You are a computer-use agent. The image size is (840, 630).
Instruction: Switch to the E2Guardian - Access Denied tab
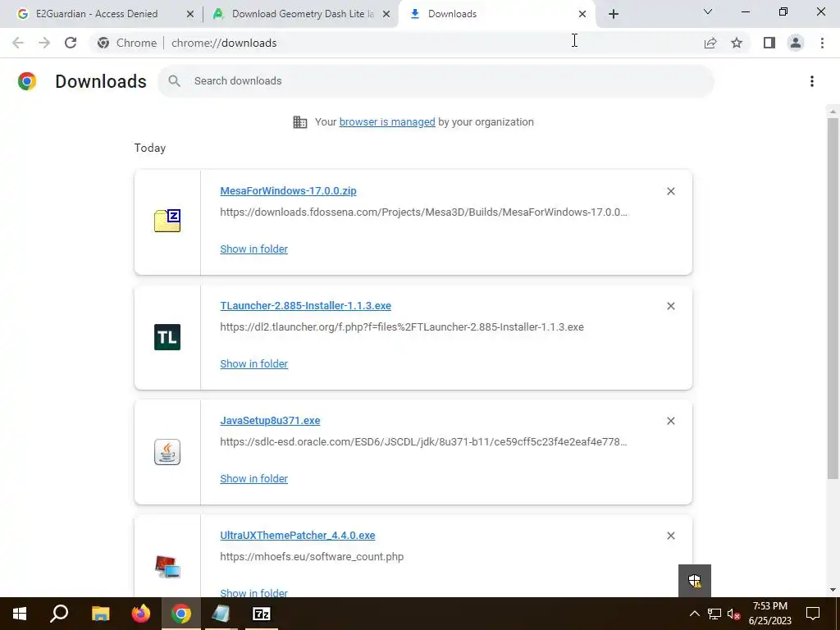(x=97, y=14)
